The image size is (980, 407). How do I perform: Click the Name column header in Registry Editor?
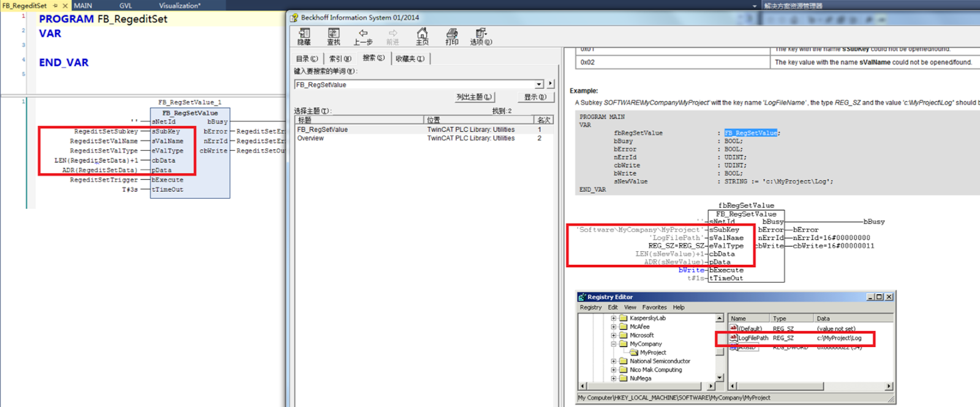click(x=748, y=319)
